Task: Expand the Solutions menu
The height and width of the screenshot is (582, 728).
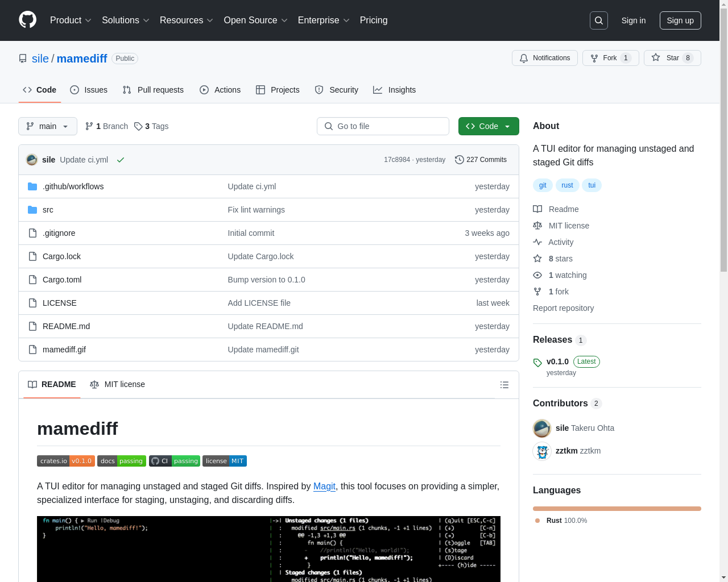Action: [126, 20]
